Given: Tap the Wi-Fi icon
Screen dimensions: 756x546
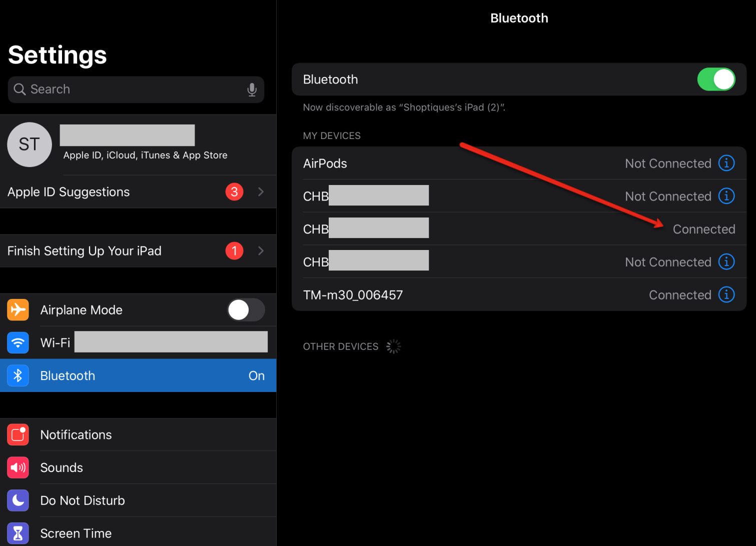Looking at the screenshot, I should (x=18, y=342).
